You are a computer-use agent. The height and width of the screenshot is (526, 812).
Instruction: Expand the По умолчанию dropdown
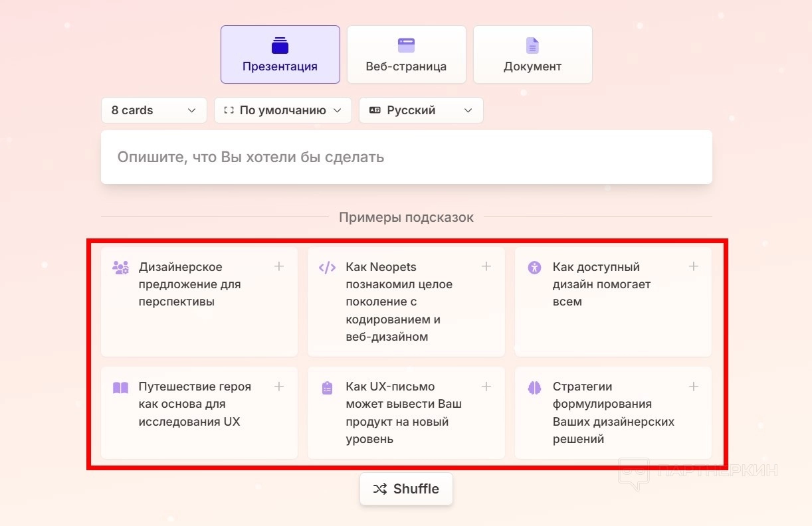[282, 110]
